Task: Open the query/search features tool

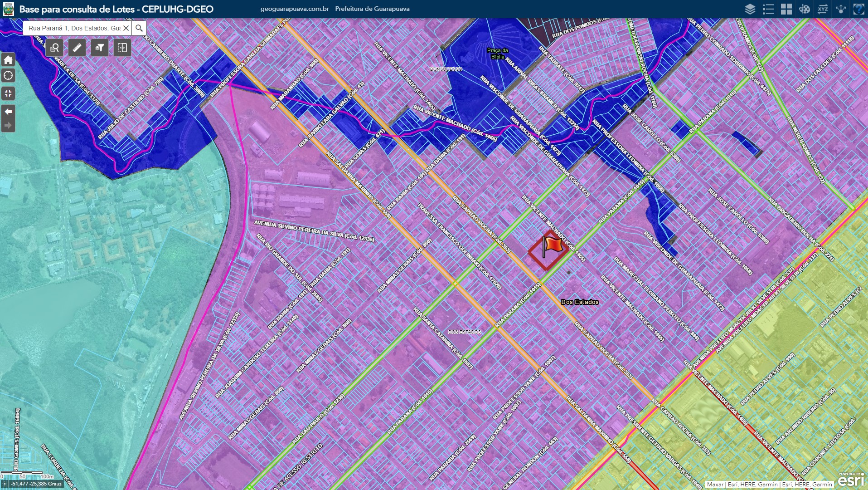Action: click(x=54, y=48)
